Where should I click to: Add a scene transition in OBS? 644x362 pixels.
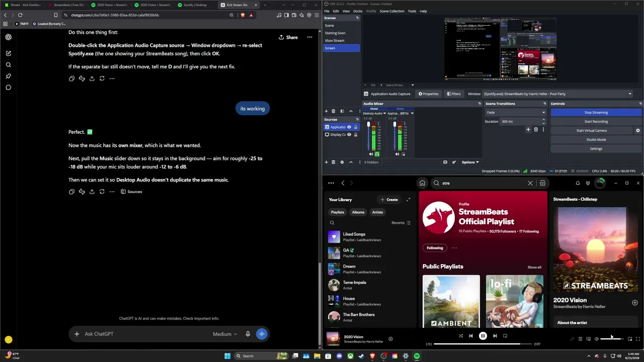click(528, 130)
